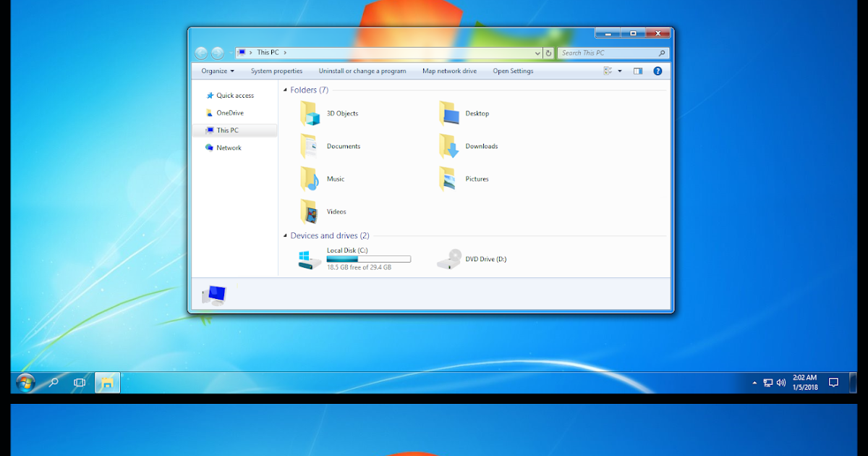This screenshot has height=456, width=868.
Task: Go forward with the Forward arrow button
Action: [217, 53]
